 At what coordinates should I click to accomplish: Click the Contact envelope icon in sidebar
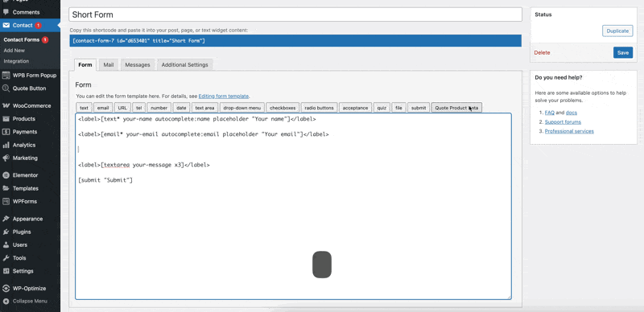[x=6, y=25]
